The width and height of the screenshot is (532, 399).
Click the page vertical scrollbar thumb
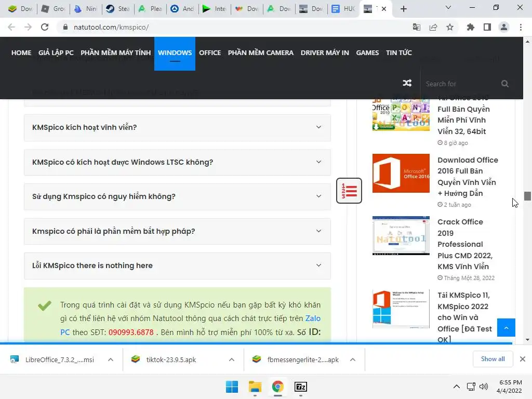pos(527,196)
